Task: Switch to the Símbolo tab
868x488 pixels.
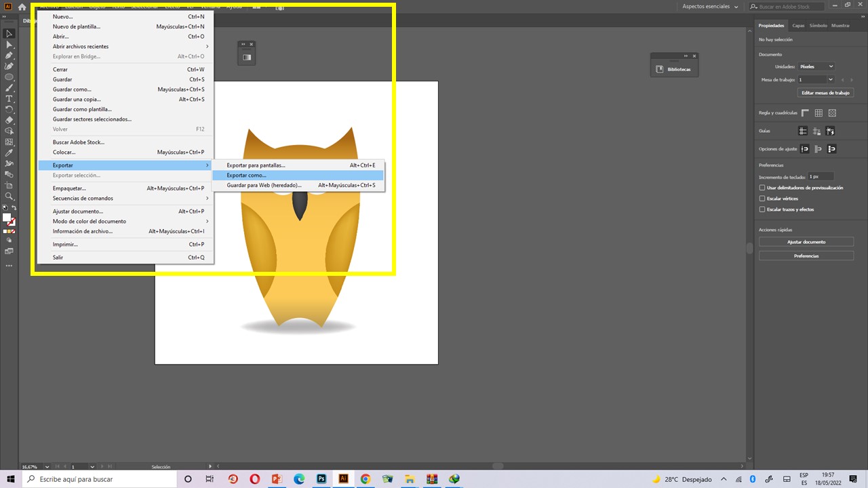Action: pyautogui.click(x=818, y=26)
